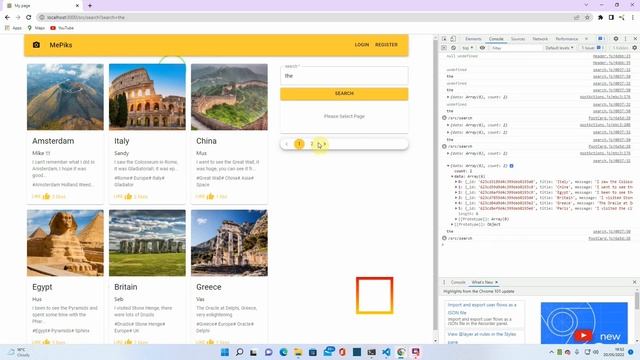Screen dimensions: 640x360
Task: Go to pagination page 2
Action: click(312, 144)
